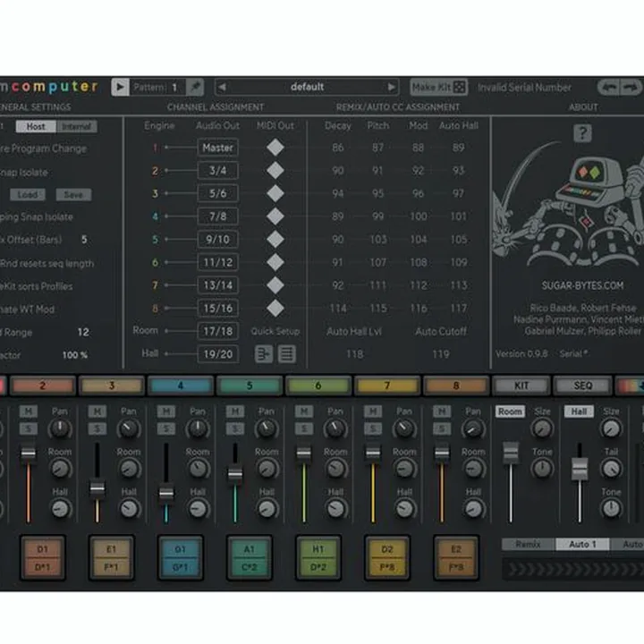Open the help question mark icon

pos(582,133)
